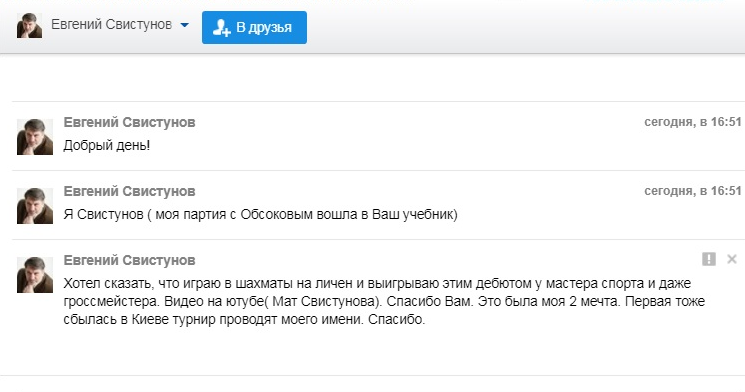Click avatar beside 'Добрый день!' message
This screenshot has height=392, width=745.
tap(35, 137)
